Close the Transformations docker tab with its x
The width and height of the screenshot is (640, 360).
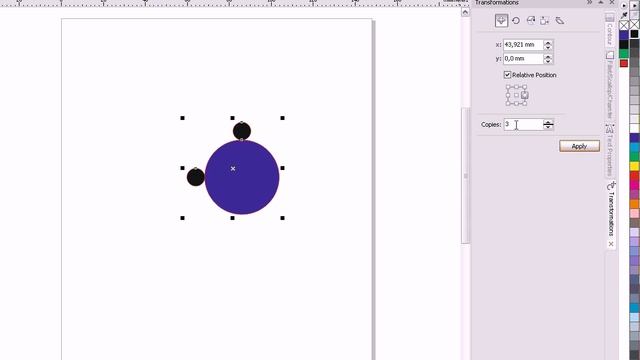pyautogui.click(x=611, y=244)
